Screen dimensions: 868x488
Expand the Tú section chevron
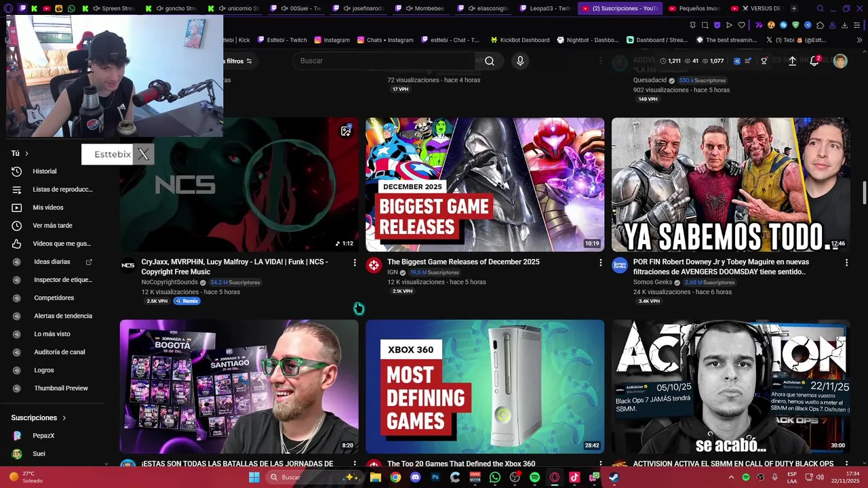click(x=26, y=154)
